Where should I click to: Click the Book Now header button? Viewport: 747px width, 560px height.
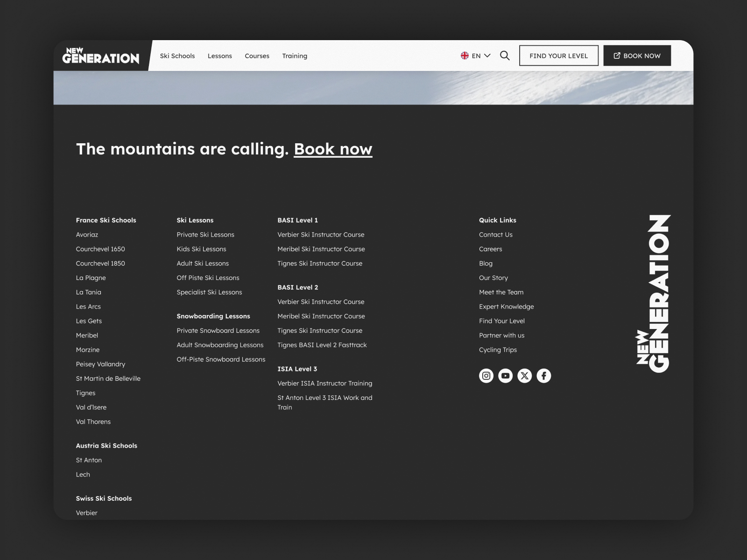[637, 56]
